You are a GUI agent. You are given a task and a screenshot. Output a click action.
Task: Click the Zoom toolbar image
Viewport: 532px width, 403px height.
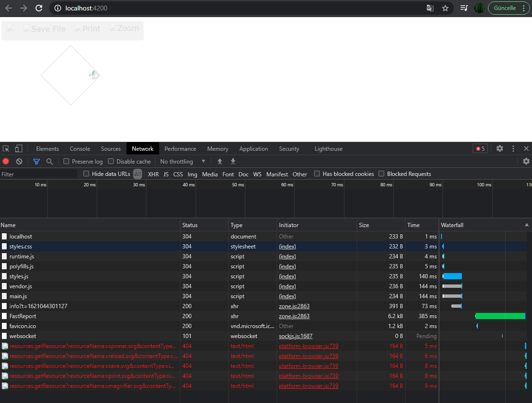pyautogui.click(x=124, y=28)
